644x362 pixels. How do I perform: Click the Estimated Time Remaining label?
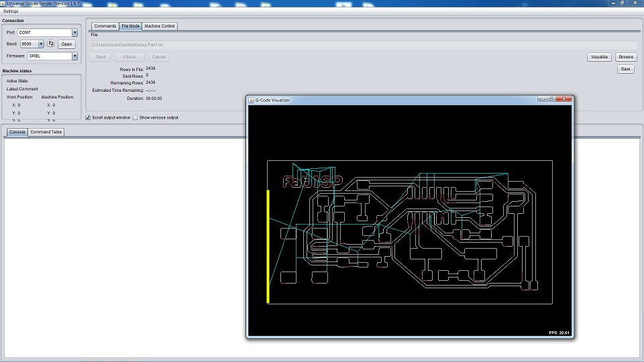[x=118, y=90]
